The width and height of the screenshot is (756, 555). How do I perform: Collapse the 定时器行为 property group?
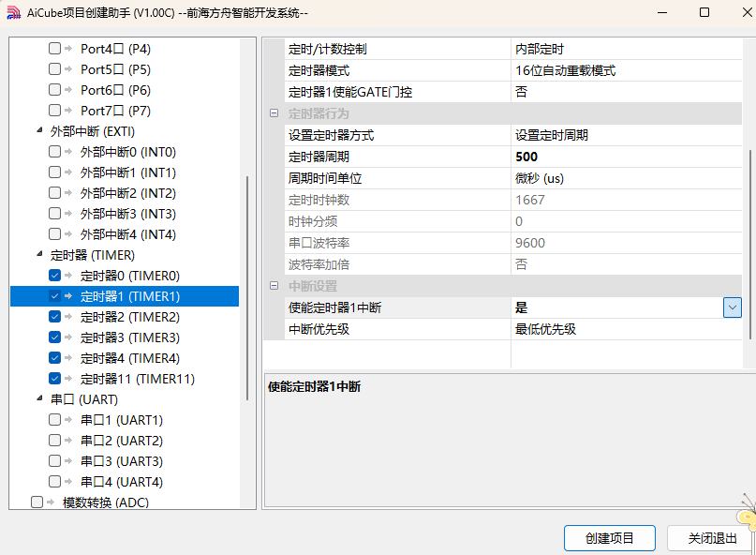click(274, 113)
